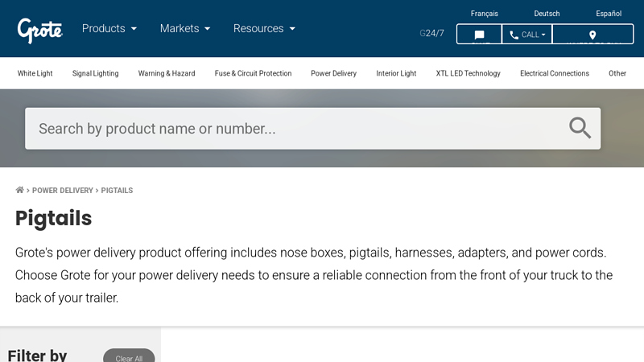Click Clear All filters button

pyautogui.click(x=129, y=356)
